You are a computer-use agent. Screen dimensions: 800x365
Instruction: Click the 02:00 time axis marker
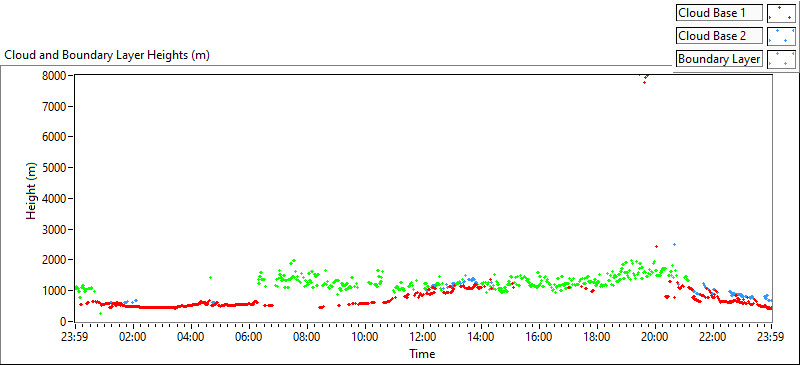(134, 337)
